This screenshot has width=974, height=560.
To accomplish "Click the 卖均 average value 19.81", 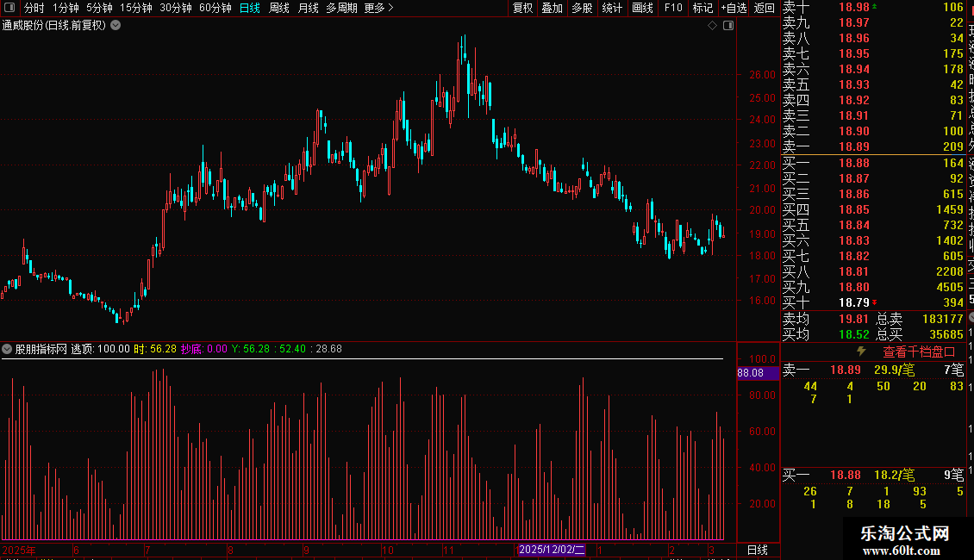I will click(x=854, y=319).
